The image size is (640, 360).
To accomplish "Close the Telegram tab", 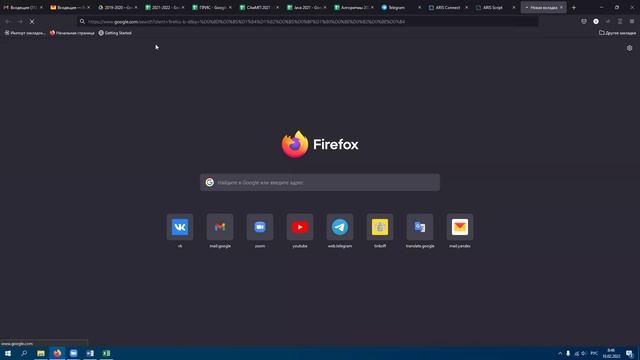I will (419, 7).
